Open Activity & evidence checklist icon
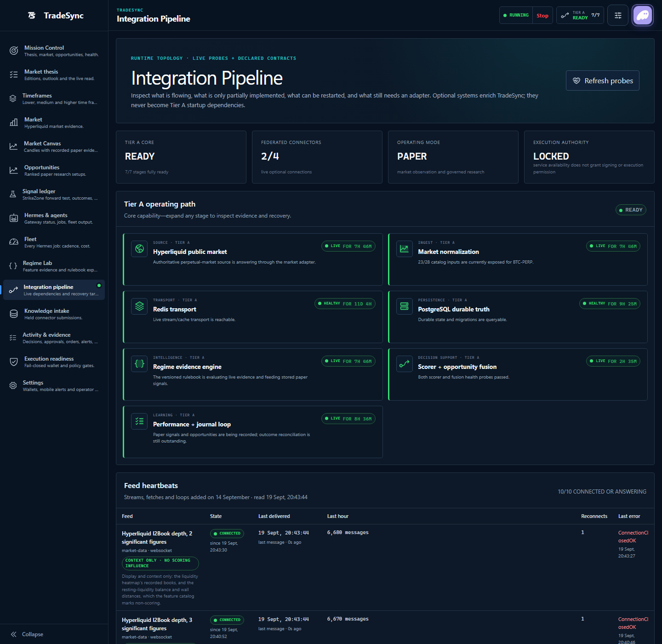The height and width of the screenshot is (644, 662). coord(13,338)
